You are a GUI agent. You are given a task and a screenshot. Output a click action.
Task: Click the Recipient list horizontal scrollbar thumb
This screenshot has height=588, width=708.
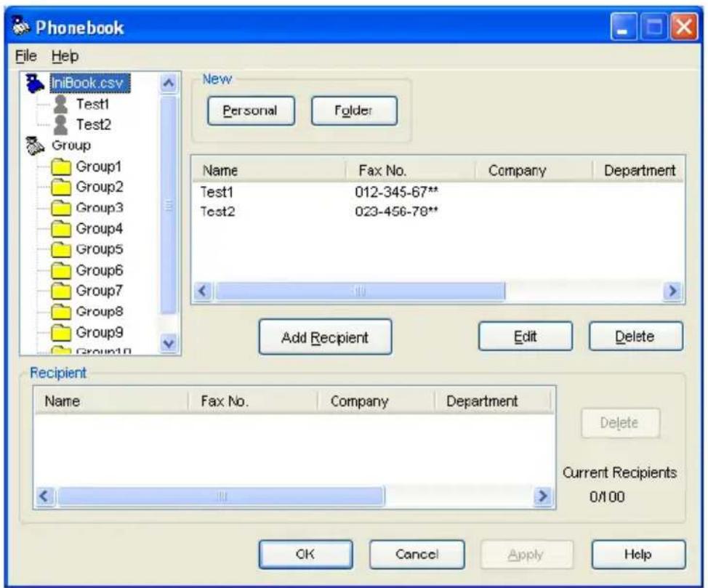click(x=221, y=496)
